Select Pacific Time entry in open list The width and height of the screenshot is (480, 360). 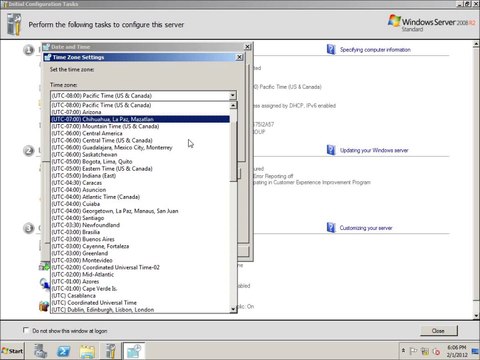tap(140, 105)
